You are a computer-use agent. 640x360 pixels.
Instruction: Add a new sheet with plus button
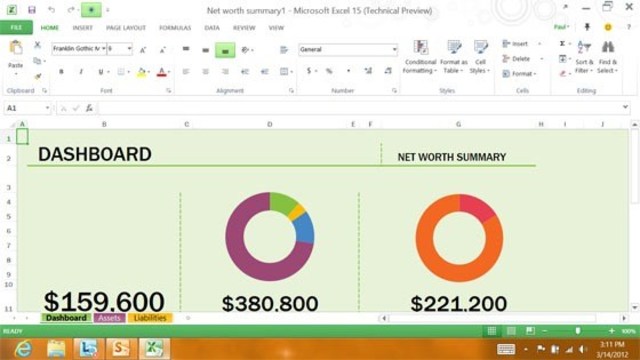(188, 318)
